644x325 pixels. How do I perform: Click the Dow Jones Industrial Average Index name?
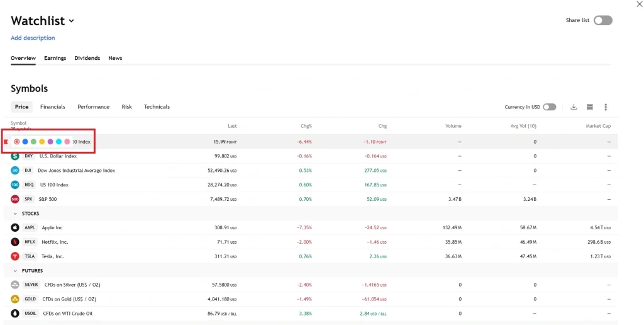click(x=76, y=170)
